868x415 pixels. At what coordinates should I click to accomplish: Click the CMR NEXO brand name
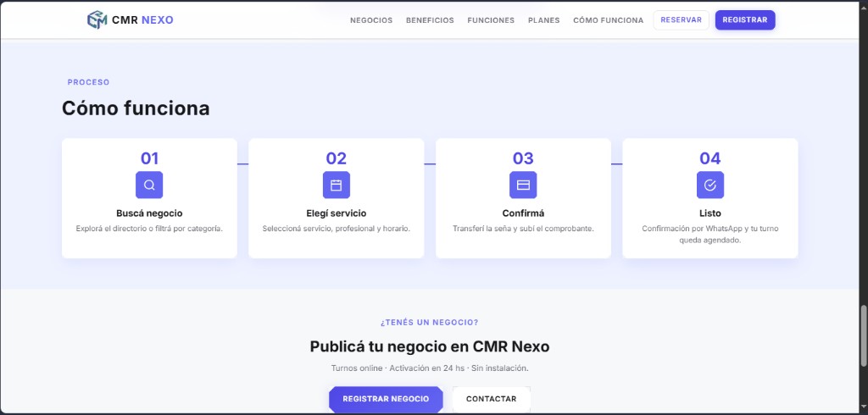coord(142,20)
